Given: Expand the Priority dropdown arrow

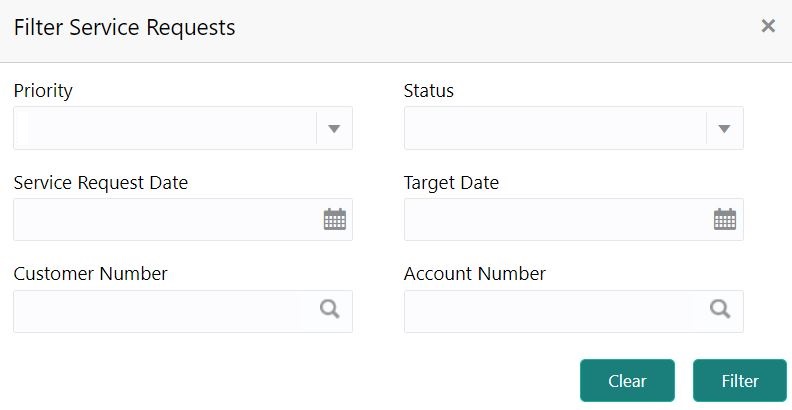Looking at the screenshot, I should (x=334, y=128).
